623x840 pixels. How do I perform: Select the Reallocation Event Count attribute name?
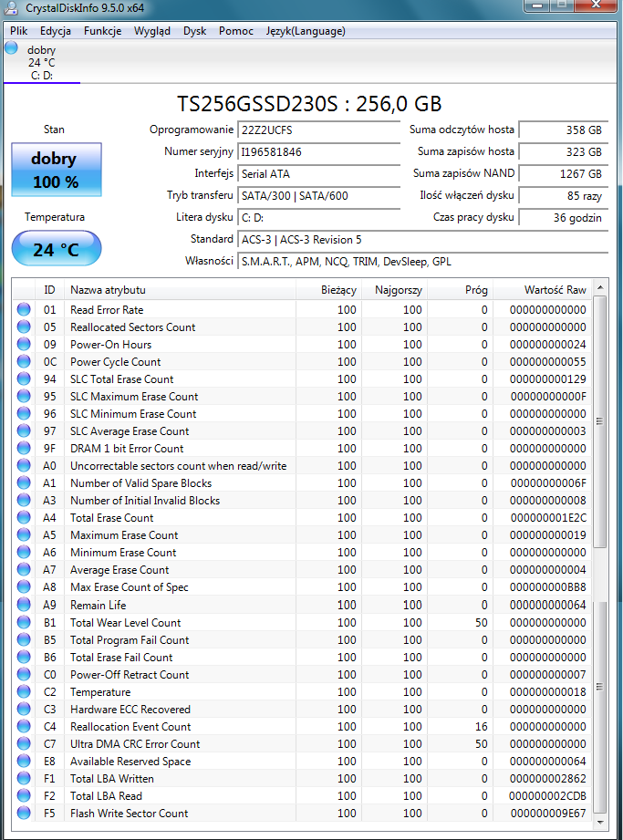click(x=130, y=726)
